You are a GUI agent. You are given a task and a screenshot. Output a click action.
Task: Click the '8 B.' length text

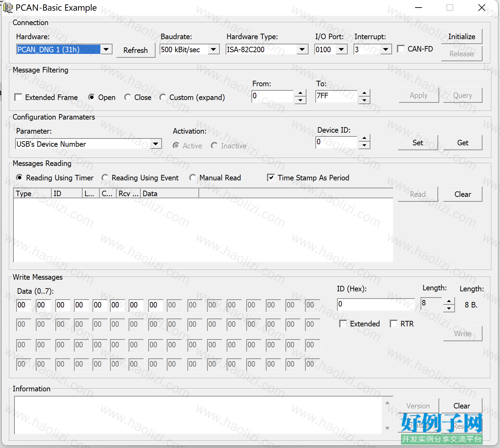(471, 305)
